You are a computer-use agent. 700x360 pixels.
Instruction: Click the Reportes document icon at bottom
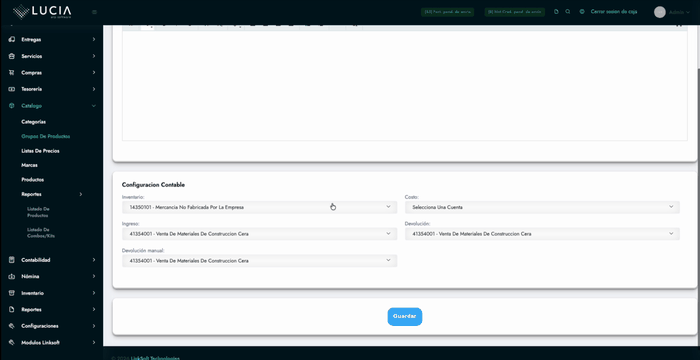[12, 310]
